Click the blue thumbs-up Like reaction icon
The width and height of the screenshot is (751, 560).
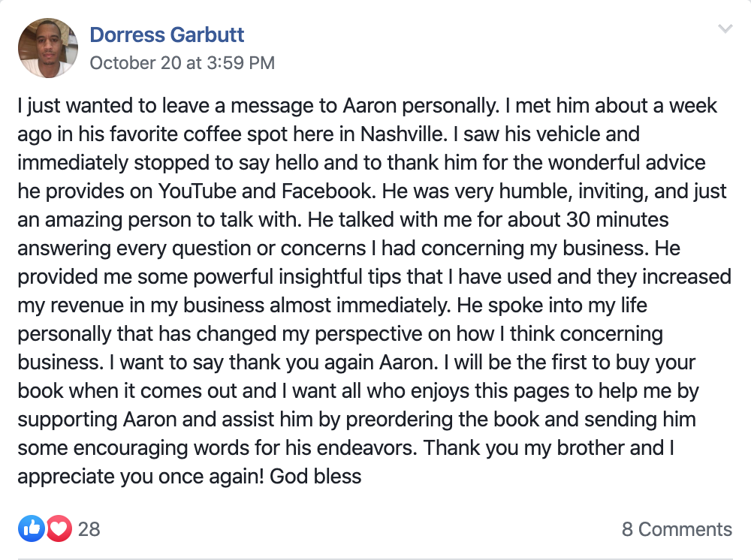[x=32, y=528]
